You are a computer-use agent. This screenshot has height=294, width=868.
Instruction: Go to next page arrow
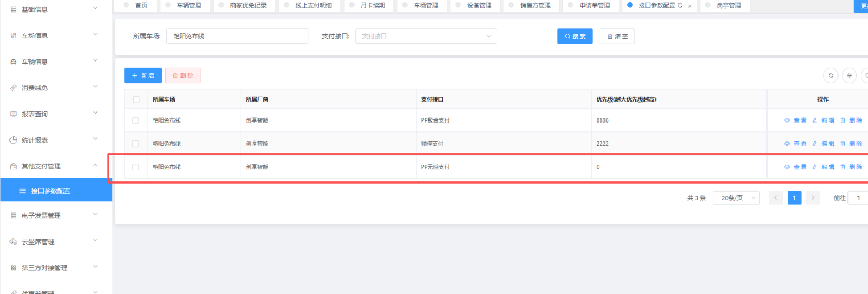pos(813,198)
